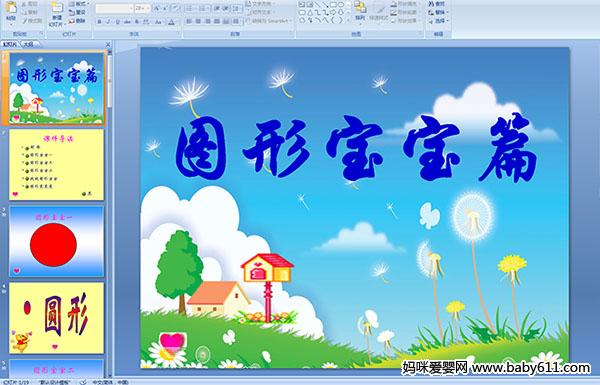Select slide 2 thumbnail with yellow navigation list

point(56,165)
